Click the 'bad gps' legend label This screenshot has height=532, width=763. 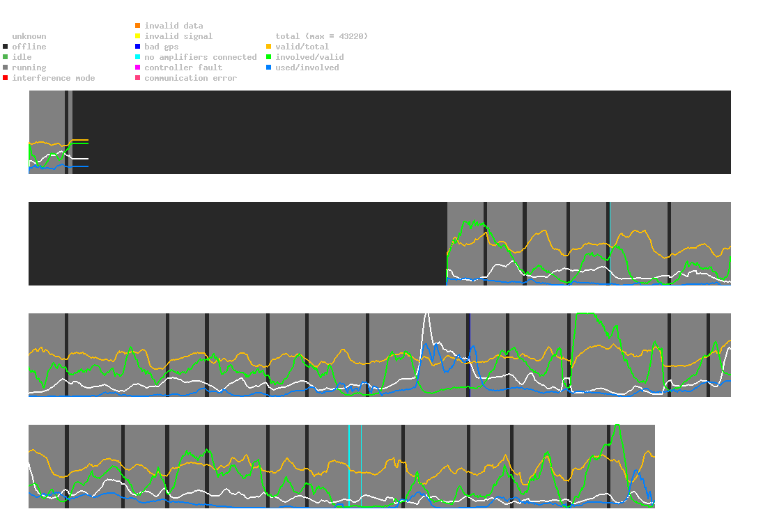[x=162, y=47]
